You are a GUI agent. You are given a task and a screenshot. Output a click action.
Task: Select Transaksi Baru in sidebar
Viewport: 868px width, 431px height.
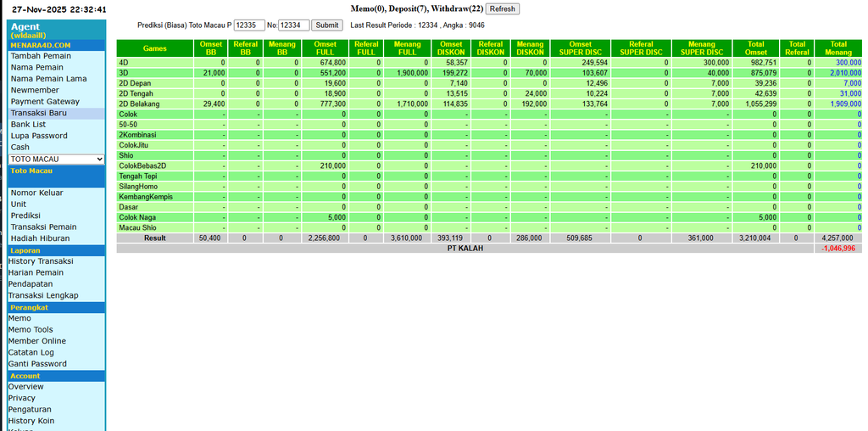click(39, 113)
